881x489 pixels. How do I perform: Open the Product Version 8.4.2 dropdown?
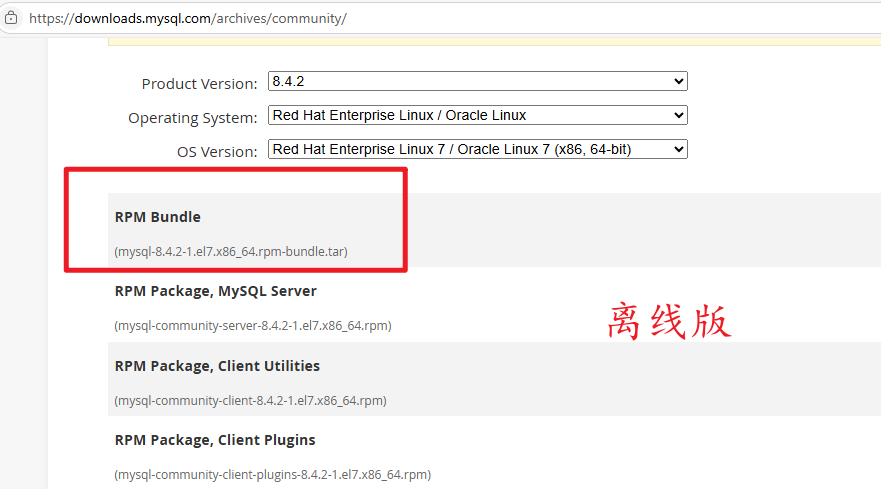click(x=478, y=82)
